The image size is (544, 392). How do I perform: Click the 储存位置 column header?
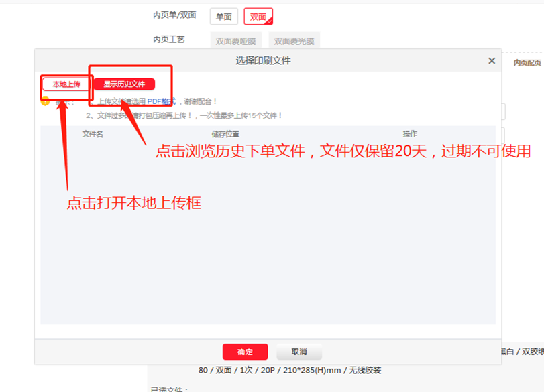point(225,134)
